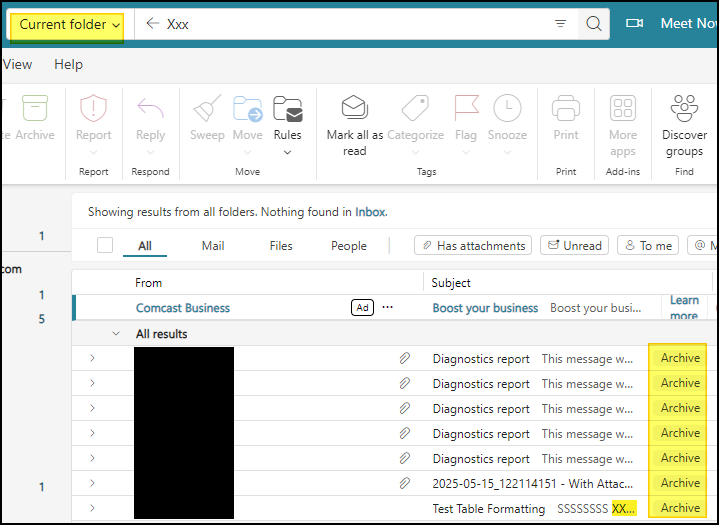Click Archive folder label on Test Table Formatting row
Viewport: 719px width, 525px height.
click(x=680, y=508)
